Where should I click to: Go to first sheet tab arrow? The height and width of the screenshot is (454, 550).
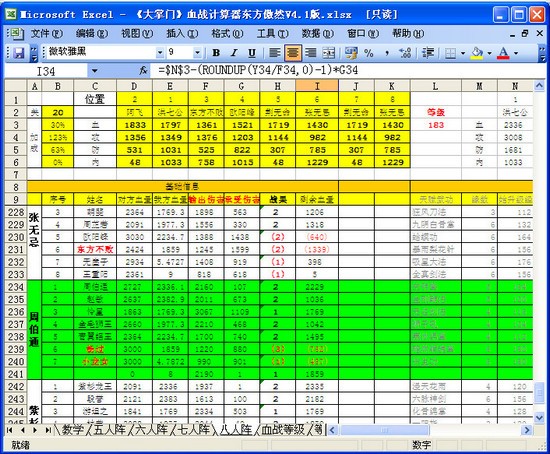click(x=10, y=430)
